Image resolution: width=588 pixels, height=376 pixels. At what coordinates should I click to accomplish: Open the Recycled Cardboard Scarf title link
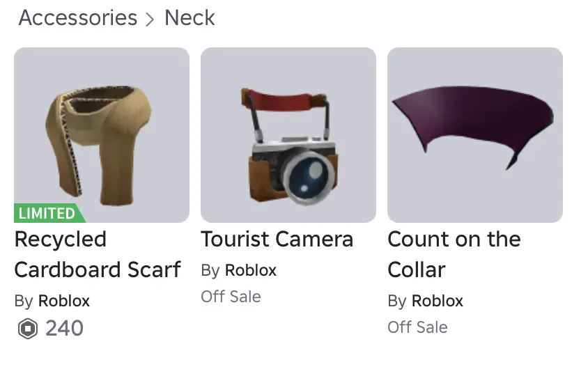pos(98,254)
